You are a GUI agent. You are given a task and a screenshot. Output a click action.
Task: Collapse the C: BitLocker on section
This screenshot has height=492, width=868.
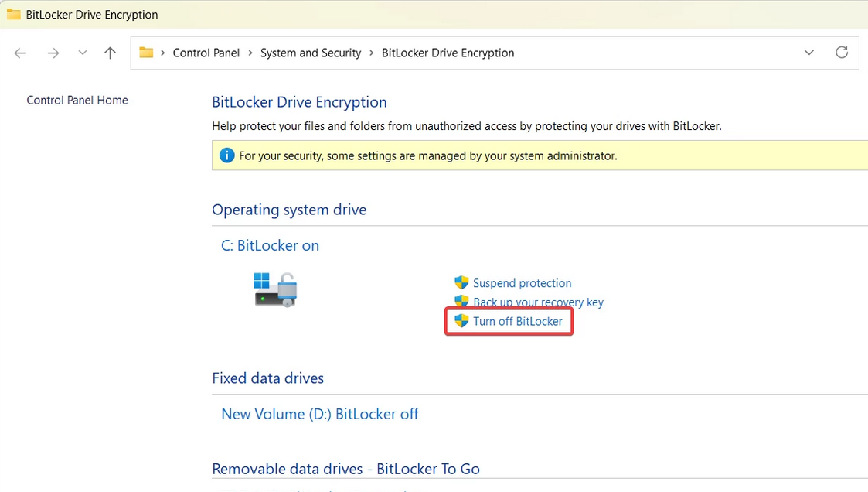pyautogui.click(x=270, y=245)
